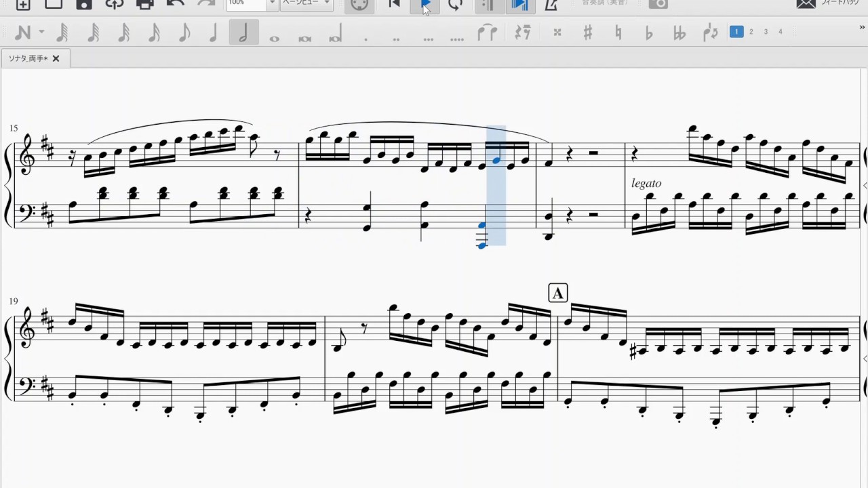
Task: Open feedback envelope link
Action: pyautogui.click(x=827, y=3)
